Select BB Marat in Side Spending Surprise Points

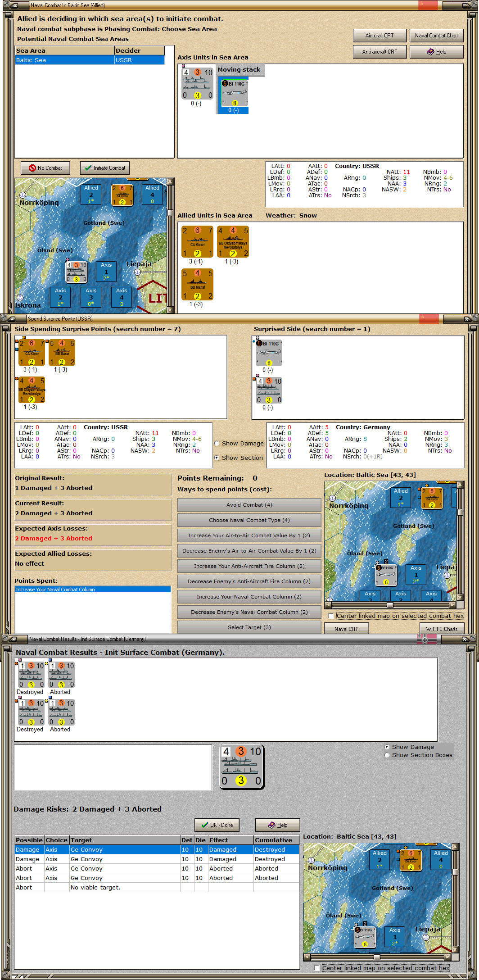tap(62, 353)
